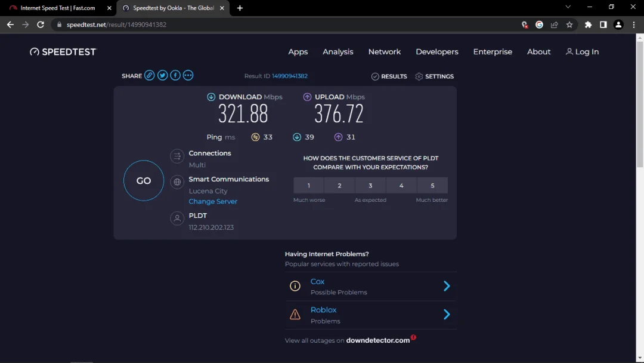
Task: Rate customer service 4
Action: coord(401,186)
